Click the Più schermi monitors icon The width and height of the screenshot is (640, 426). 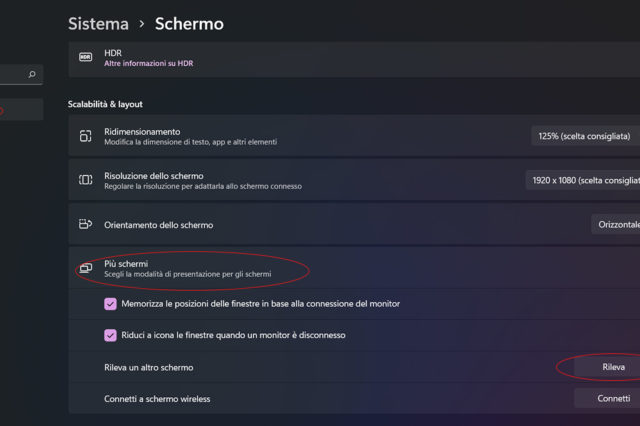tap(85, 268)
